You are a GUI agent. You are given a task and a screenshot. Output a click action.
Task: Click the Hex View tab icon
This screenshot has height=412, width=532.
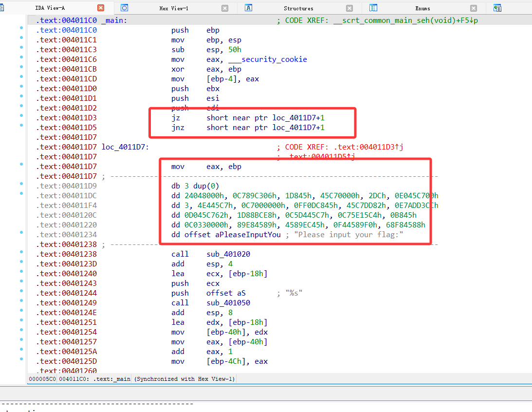click(125, 8)
